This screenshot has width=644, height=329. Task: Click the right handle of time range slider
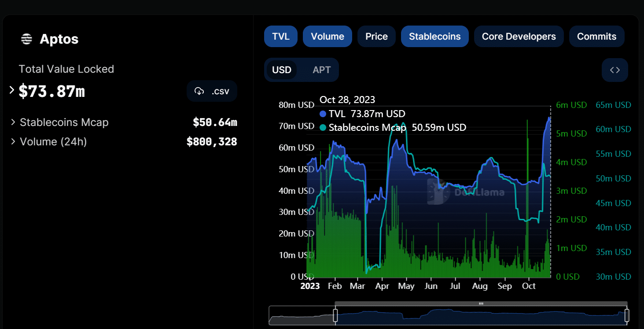627,315
